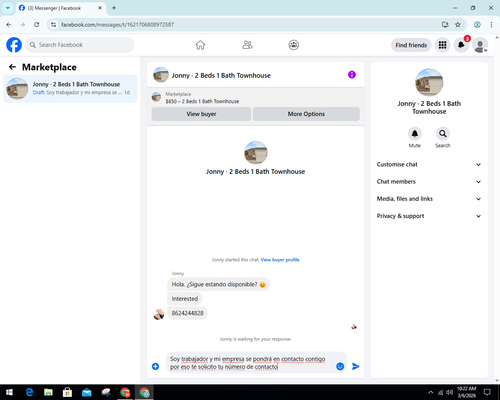
Task: Expand Privacy & support section
Action: (429, 216)
